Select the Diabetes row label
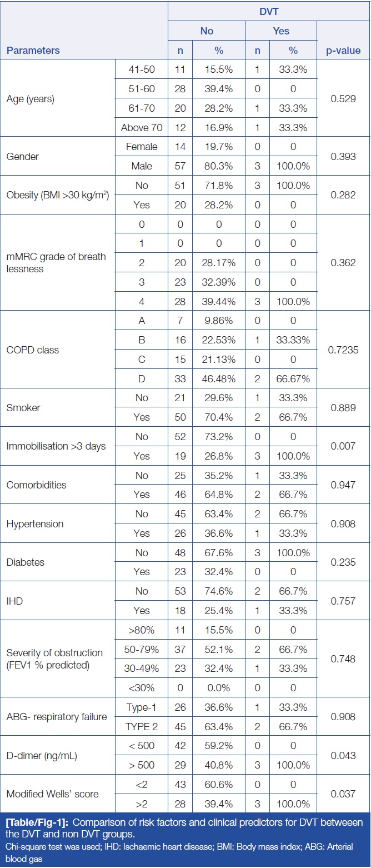Screen dimensions: 371x868 click(x=25, y=562)
